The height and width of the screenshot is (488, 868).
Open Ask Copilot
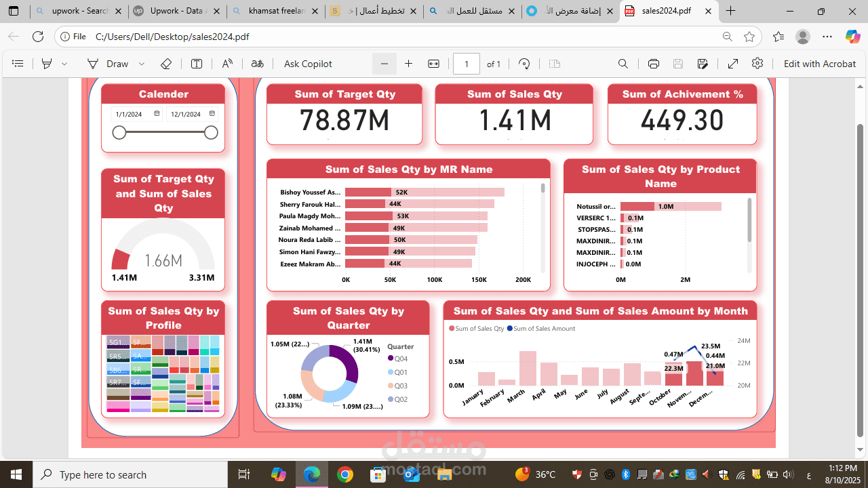[x=308, y=64]
